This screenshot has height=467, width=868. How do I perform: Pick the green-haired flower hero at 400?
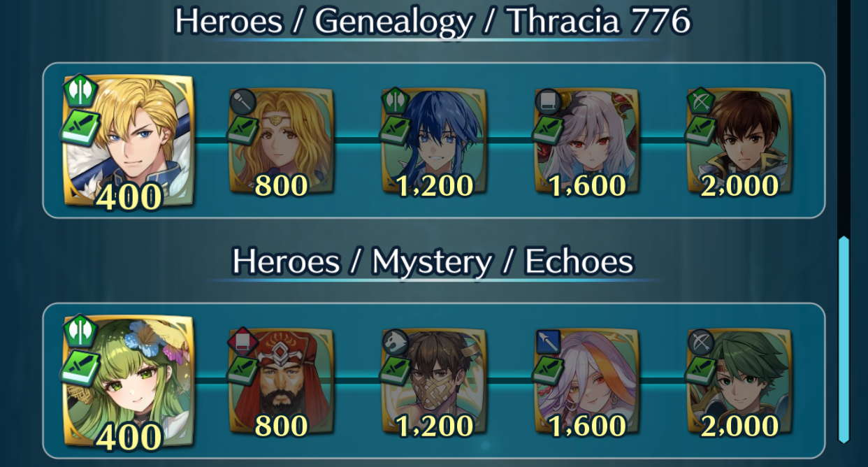129,381
